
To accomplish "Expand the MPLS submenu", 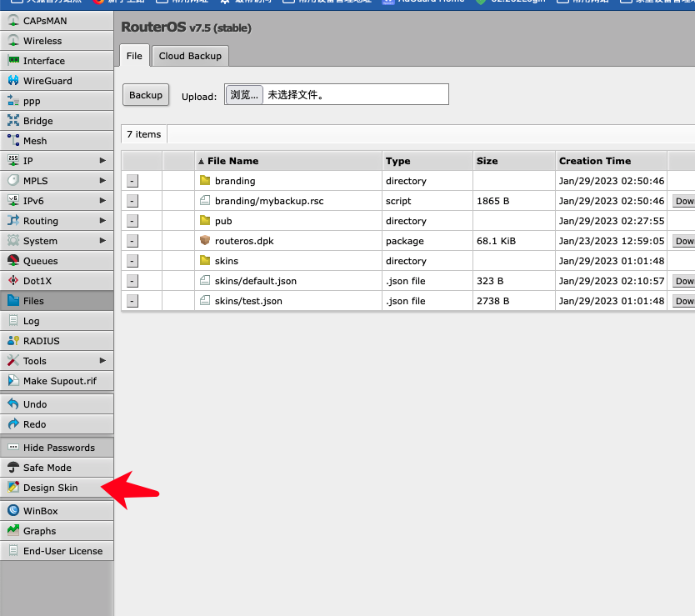I will (x=102, y=181).
